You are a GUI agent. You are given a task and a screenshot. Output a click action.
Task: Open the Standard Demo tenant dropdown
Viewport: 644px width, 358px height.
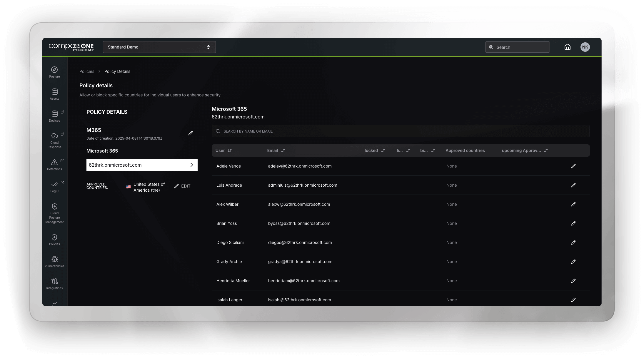[x=159, y=47]
